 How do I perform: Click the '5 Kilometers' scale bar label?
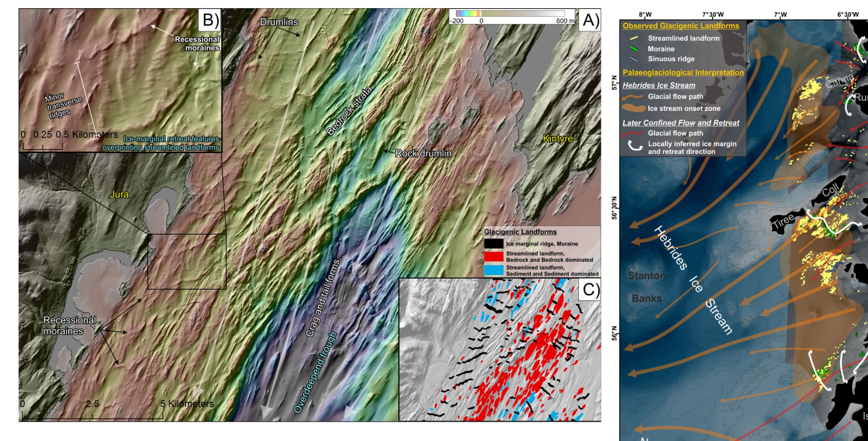187,404
